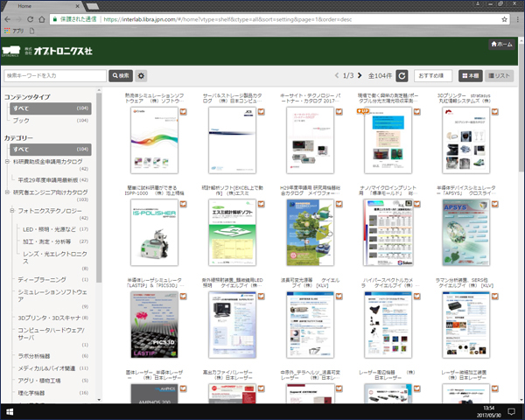Click book icon beside 波長可変光源器 catalog
The width and height of the screenshot is (525, 420).
tap(339, 296)
